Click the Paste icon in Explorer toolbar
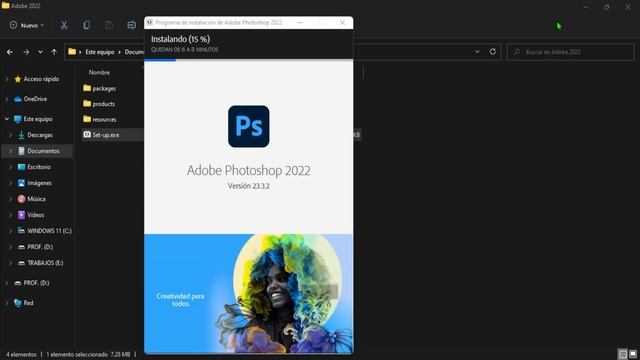This screenshot has height=360, width=640. 109,25
